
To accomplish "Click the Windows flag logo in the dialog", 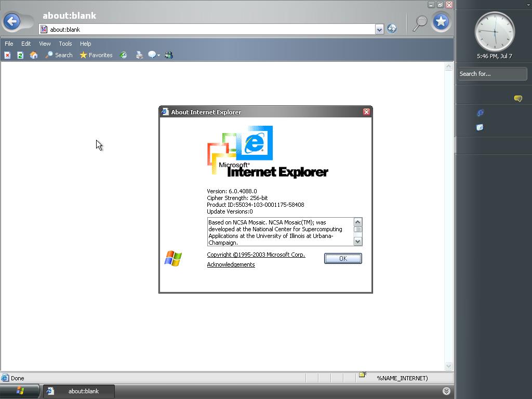I will point(173,259).
